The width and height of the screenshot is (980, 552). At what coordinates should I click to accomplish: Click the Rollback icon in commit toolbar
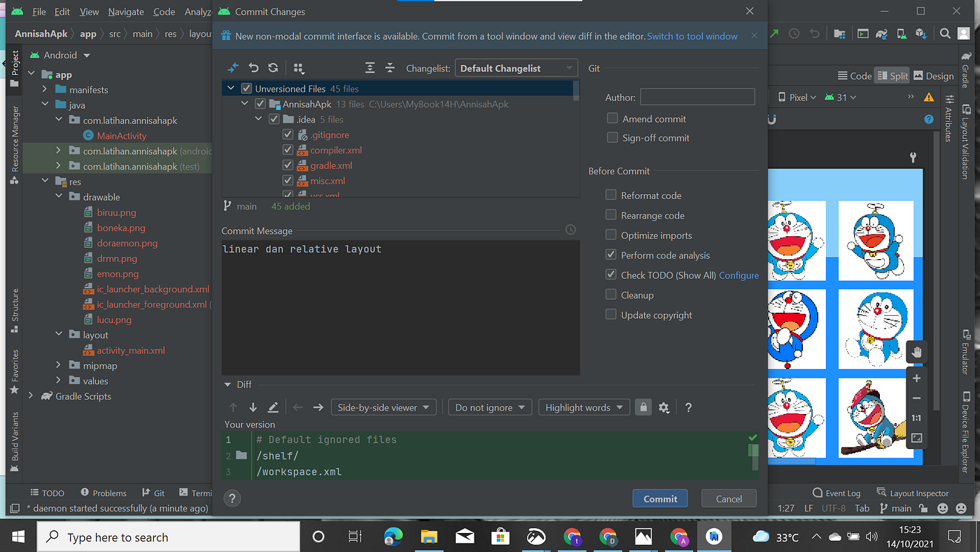(x=253, y=68)
